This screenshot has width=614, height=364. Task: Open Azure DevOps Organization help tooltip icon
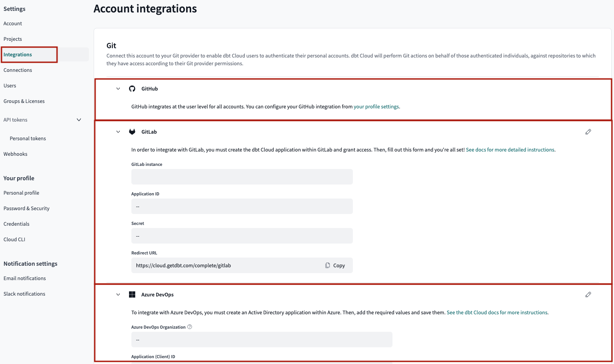[190, 327]
